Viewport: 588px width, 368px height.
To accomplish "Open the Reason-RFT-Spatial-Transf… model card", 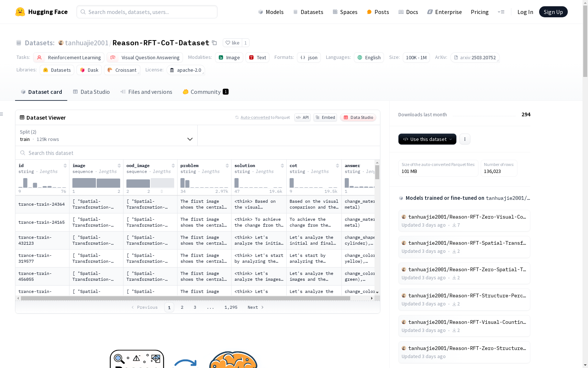I will 464,247.
